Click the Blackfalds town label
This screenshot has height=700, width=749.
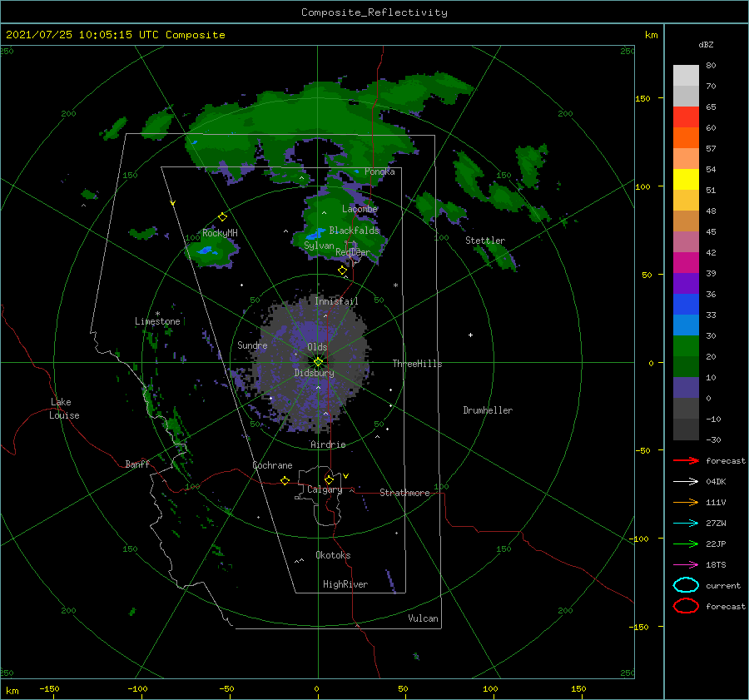tap(354, 231)
